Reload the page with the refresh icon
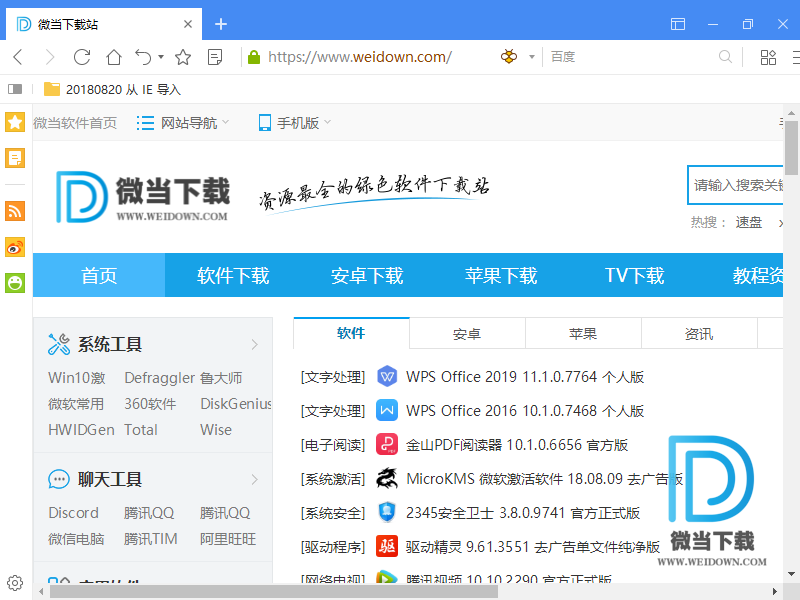The height and width of the screenshot is (600, 800). 82,57
